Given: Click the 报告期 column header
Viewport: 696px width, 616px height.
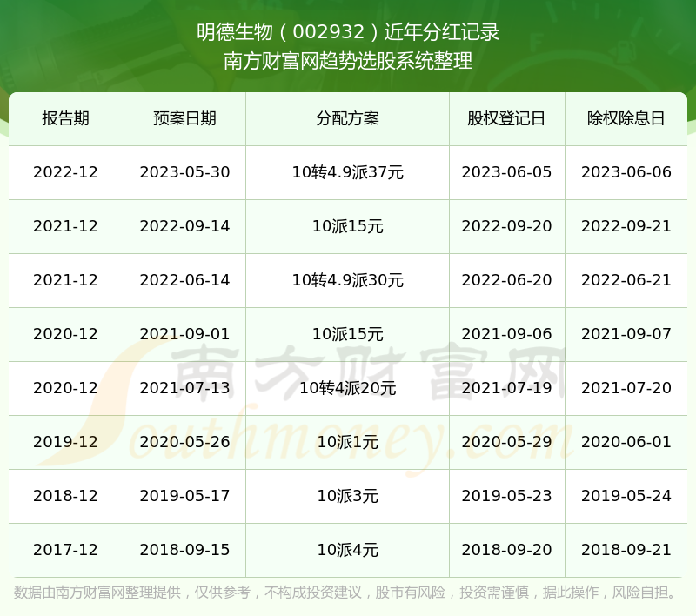Looking at the screenshot, I should pos(66,118).
